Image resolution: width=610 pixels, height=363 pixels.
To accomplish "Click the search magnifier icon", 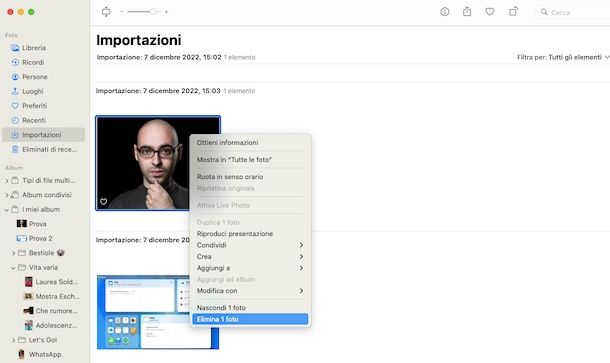I will click(x=544, y=12).
